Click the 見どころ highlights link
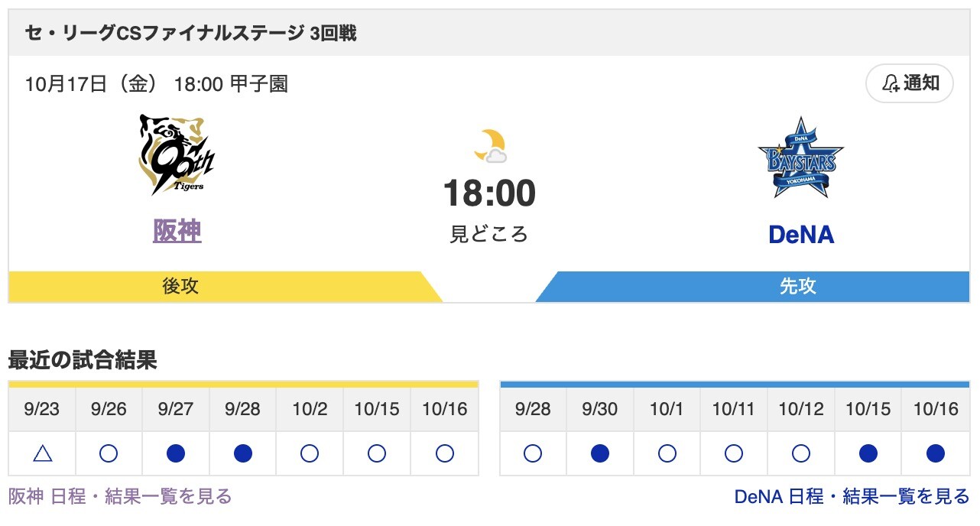 pyautogui.click(x=489, y=234)
